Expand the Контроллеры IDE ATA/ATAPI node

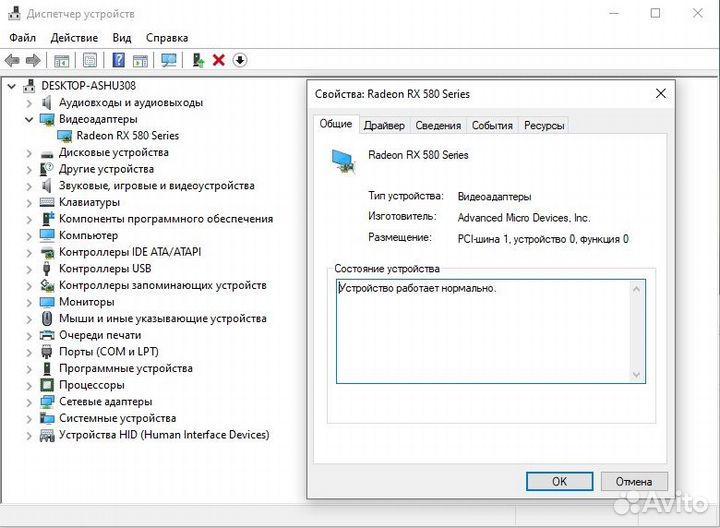pyautogui.click(x=29, y=253)
